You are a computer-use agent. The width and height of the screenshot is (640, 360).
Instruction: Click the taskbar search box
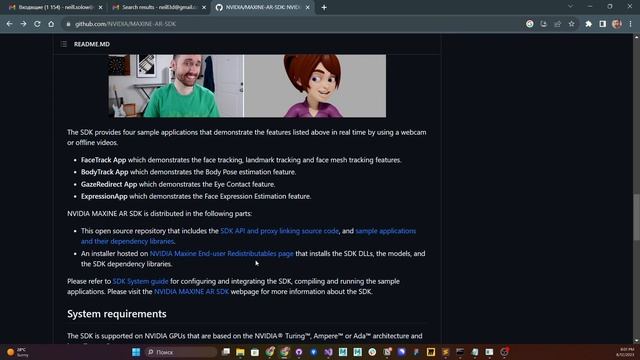(180, 352)
